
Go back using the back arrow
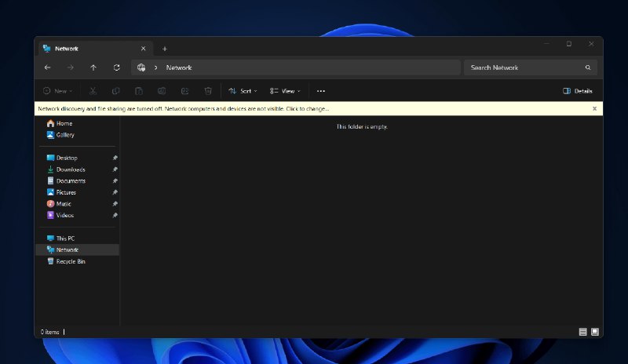47,67
